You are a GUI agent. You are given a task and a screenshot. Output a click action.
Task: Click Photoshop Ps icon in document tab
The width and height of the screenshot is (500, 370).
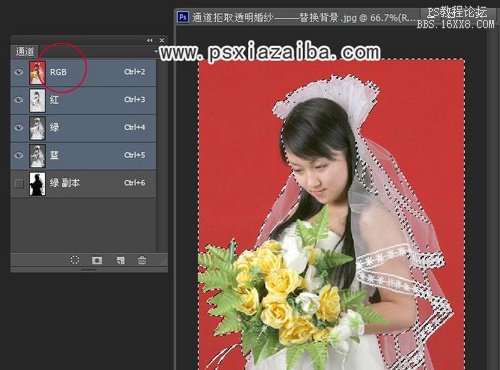(183, 17)
